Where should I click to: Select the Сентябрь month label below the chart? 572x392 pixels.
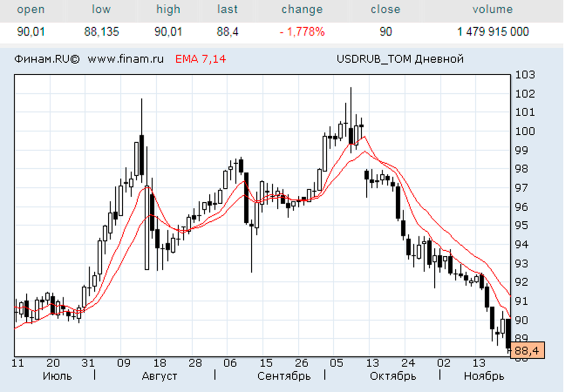[x=284, y=375]
